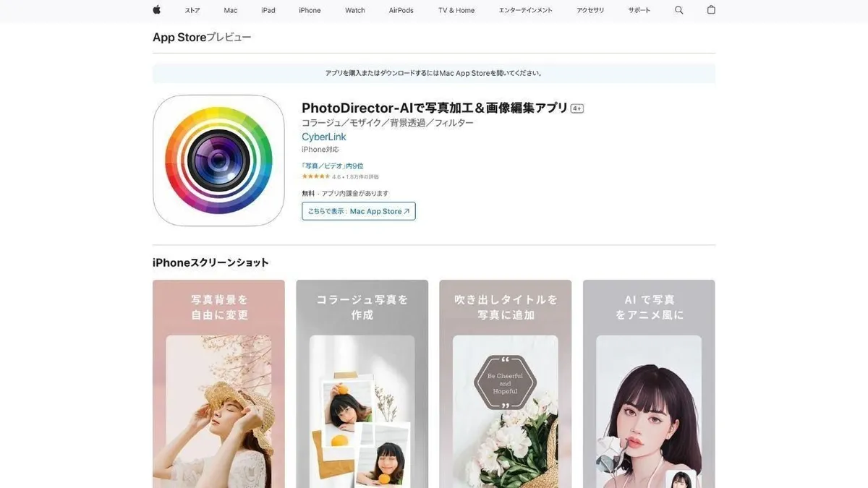Click the 4+ age rating badge

[577, 108]
